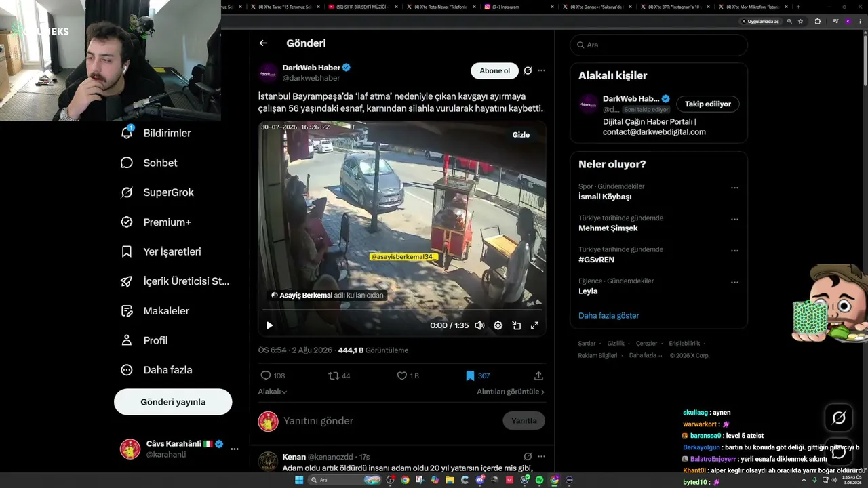Open options for #GSvREN trend
Screen dimensions: 868x488
pos(734,251)
